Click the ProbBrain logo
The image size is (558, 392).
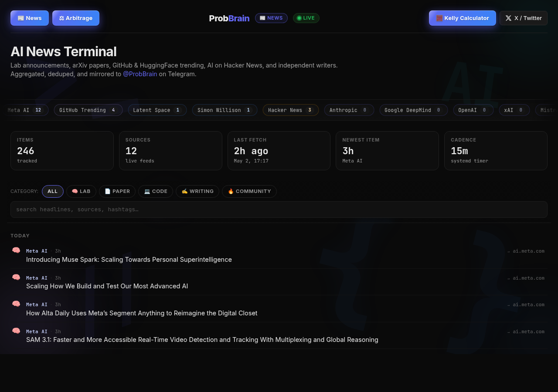229,18
